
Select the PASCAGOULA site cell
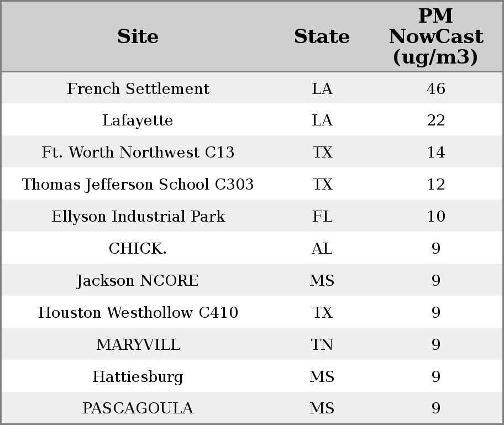(x=138, y=408)
